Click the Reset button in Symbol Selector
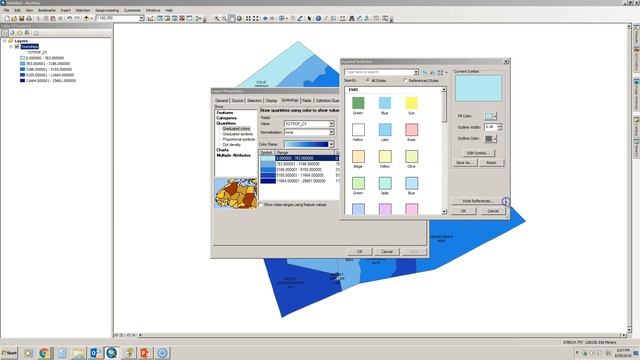This screenshot has height=360, width=640. (x=491, y=162)
